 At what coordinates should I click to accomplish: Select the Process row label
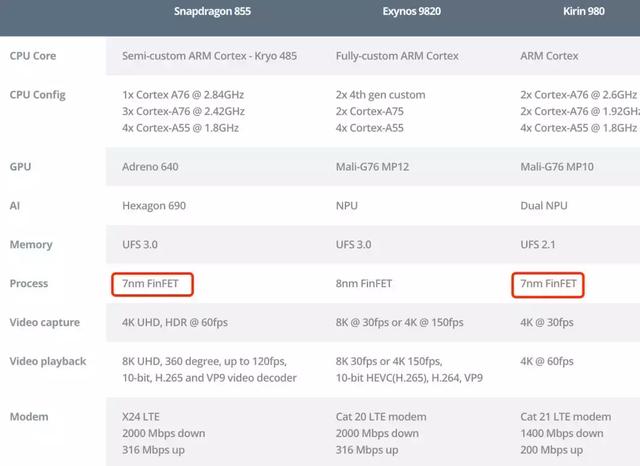point(29,283)
